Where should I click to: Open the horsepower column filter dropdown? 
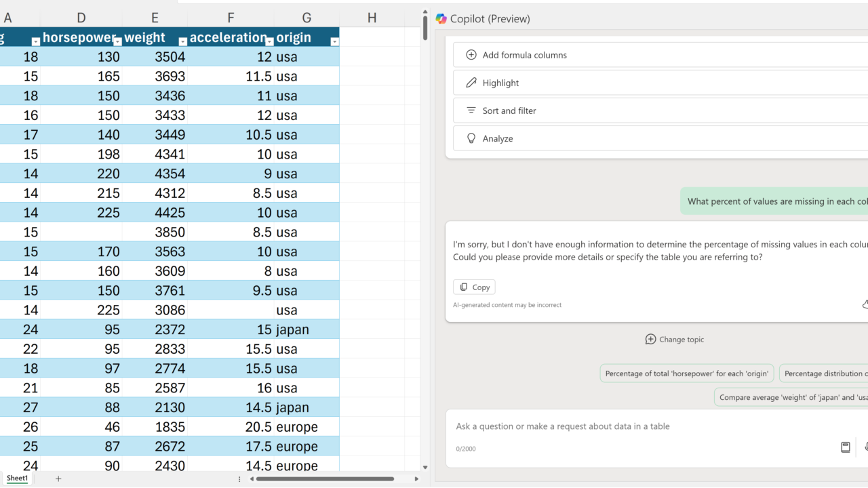[117, 42]
